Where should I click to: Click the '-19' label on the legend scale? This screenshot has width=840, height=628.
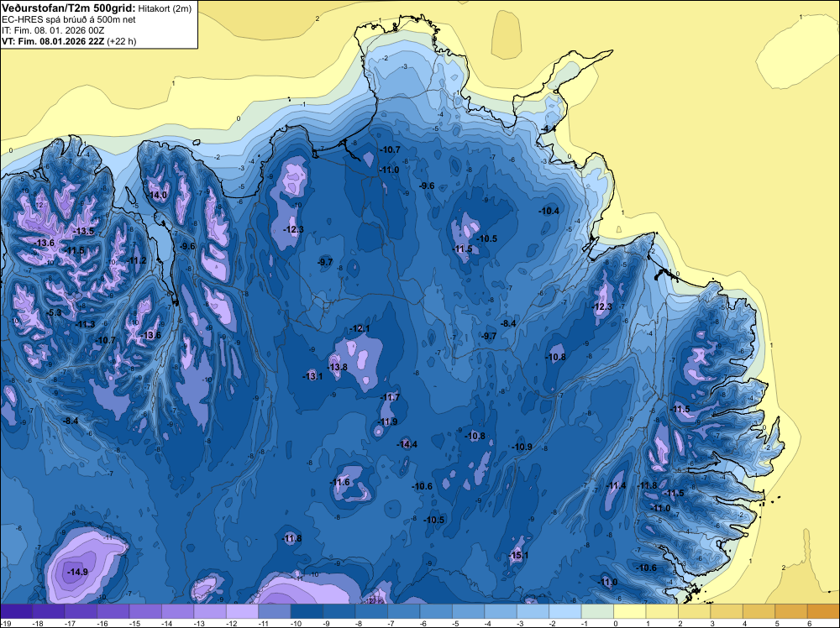coord(5,623)
